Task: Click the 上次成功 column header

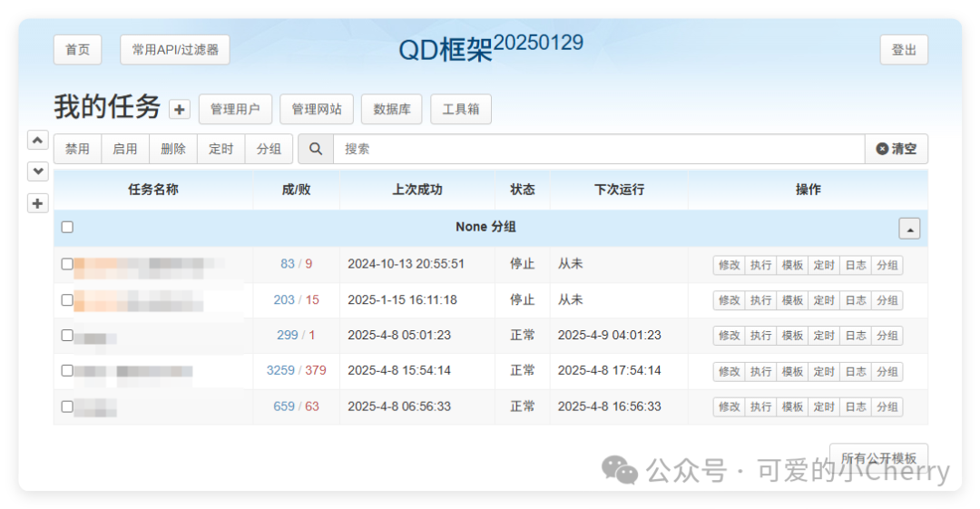Action: tap(417, 190)
